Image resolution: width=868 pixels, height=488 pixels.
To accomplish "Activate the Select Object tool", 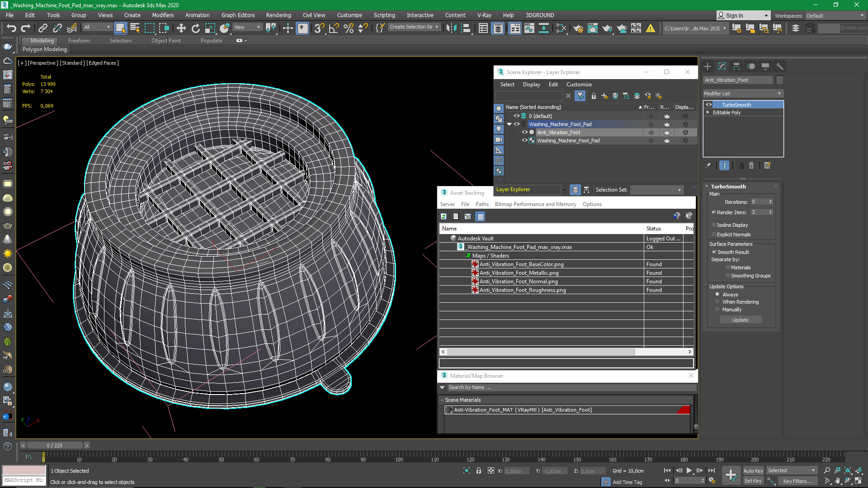I will click(x=120, y=28).
